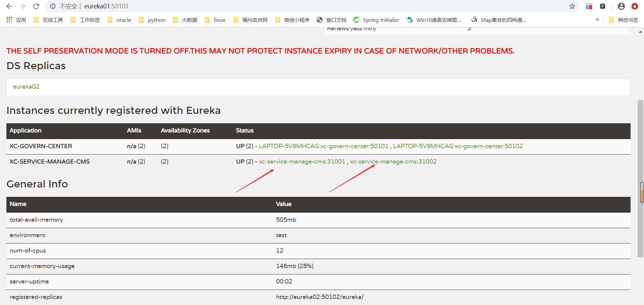Select the XC-SERVICE-MANAGE-CMS application cell
This screenshot has width=644, height=305.
(50, 162)
